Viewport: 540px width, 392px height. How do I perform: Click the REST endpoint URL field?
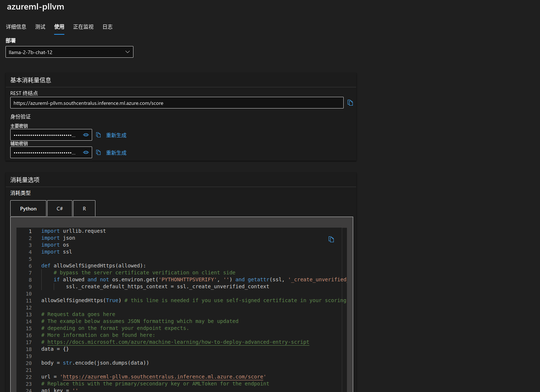click(177, 103)
